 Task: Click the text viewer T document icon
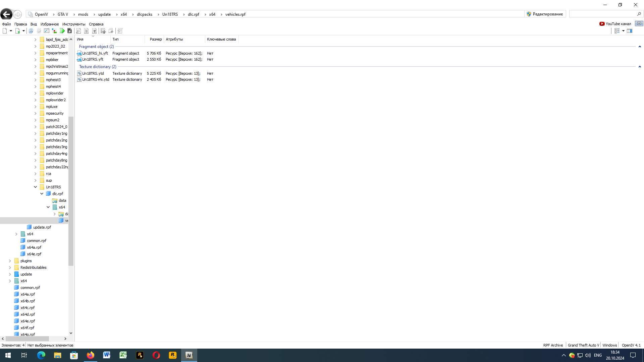(x=95, y=31)
